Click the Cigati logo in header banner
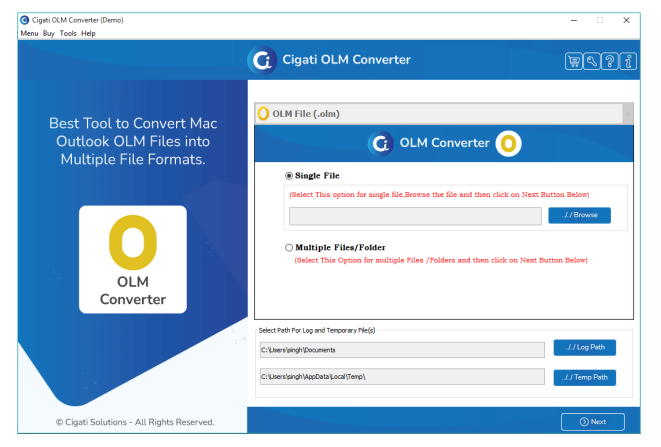This screenshot has width=661, height=447. 262,60
